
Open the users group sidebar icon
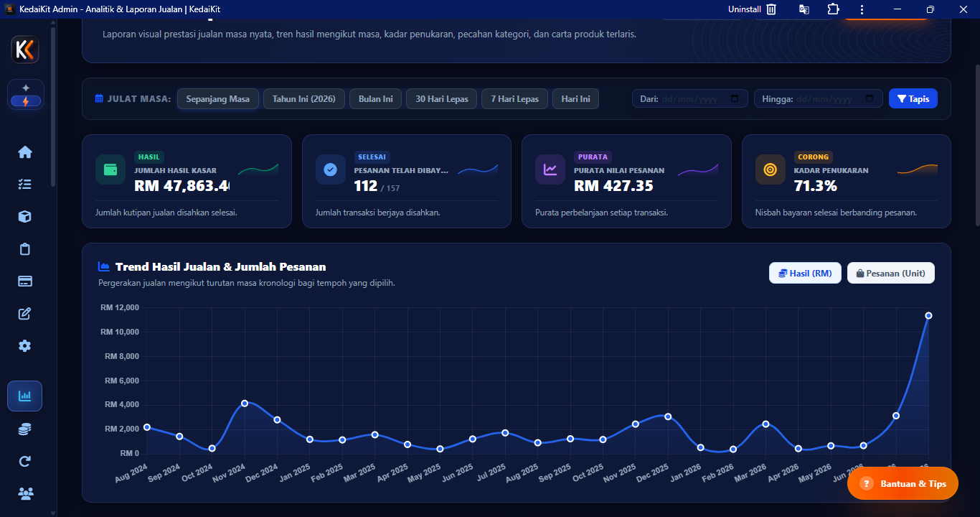pyautogui.click(x=25, y=493)
